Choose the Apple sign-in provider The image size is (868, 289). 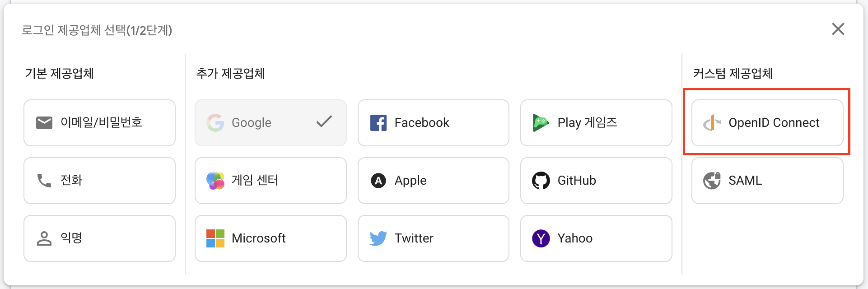coord(434,181)
